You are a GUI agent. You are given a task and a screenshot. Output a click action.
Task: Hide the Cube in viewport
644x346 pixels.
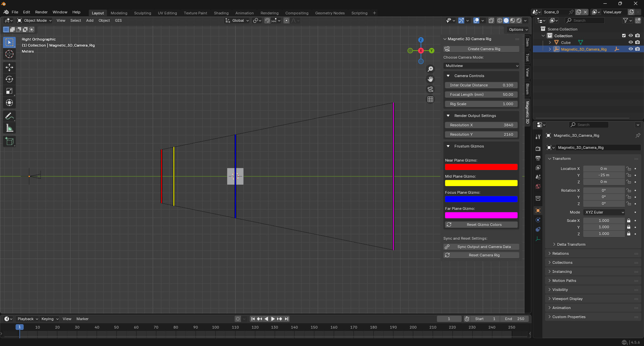point(631,42)
